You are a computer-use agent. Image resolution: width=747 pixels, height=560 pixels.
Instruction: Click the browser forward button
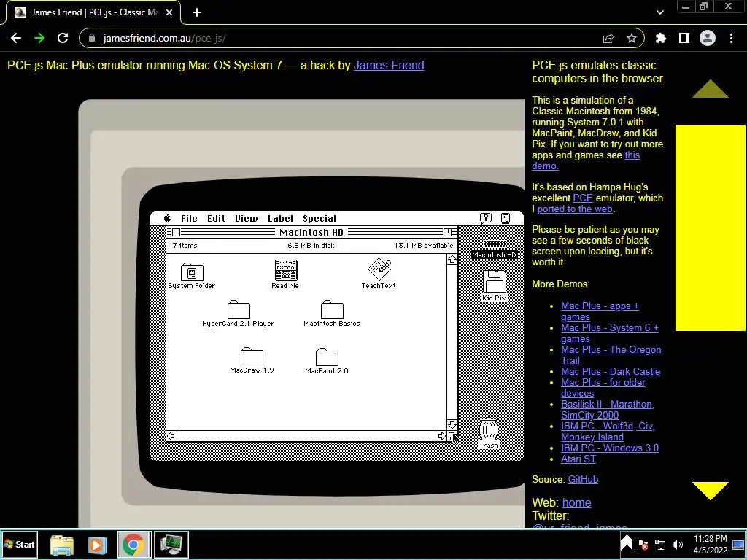[x=39, y=38]
